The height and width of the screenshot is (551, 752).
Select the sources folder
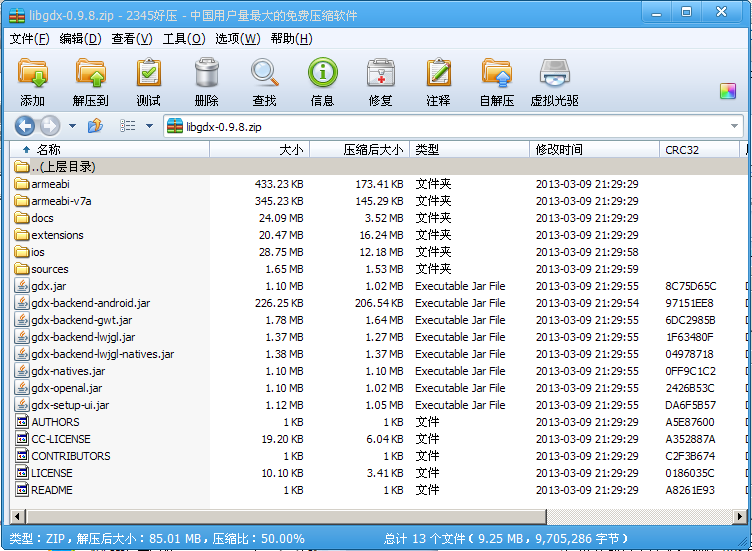click(x=50, y=269)
